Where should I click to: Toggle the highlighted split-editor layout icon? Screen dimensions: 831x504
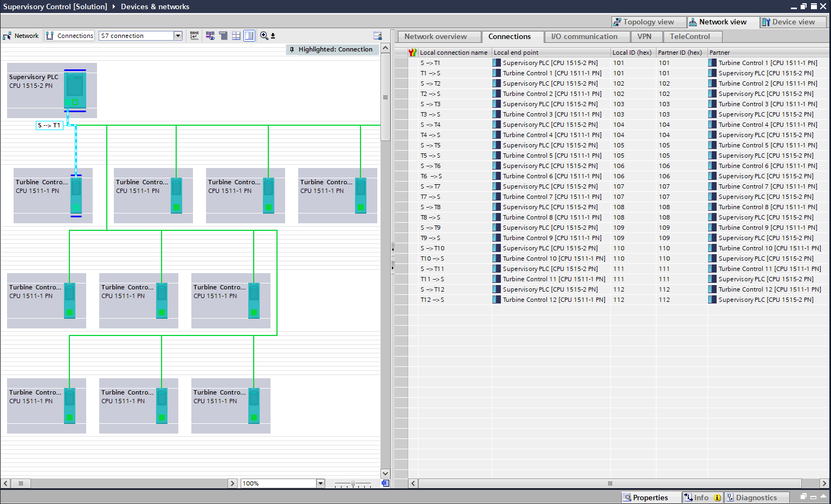pos(249,36)
